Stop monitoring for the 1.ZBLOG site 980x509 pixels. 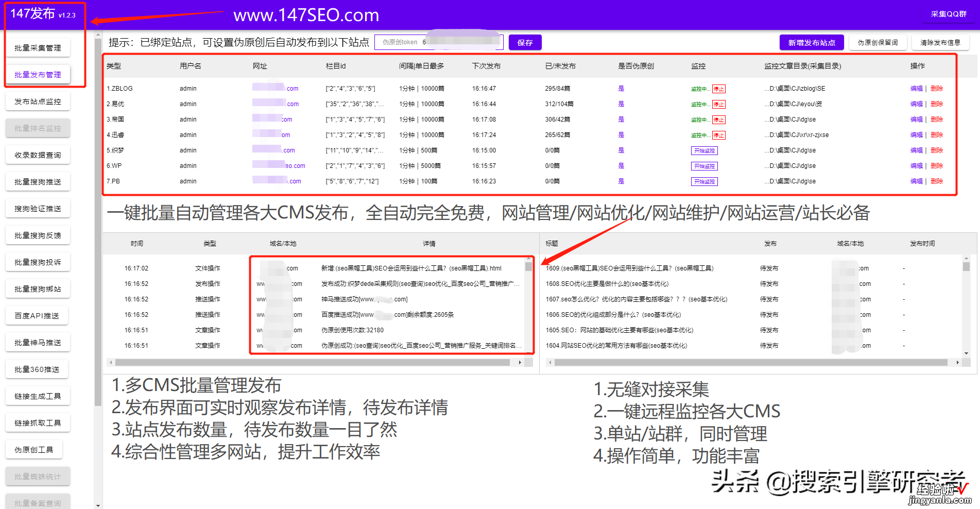click(x=719, y=89)
